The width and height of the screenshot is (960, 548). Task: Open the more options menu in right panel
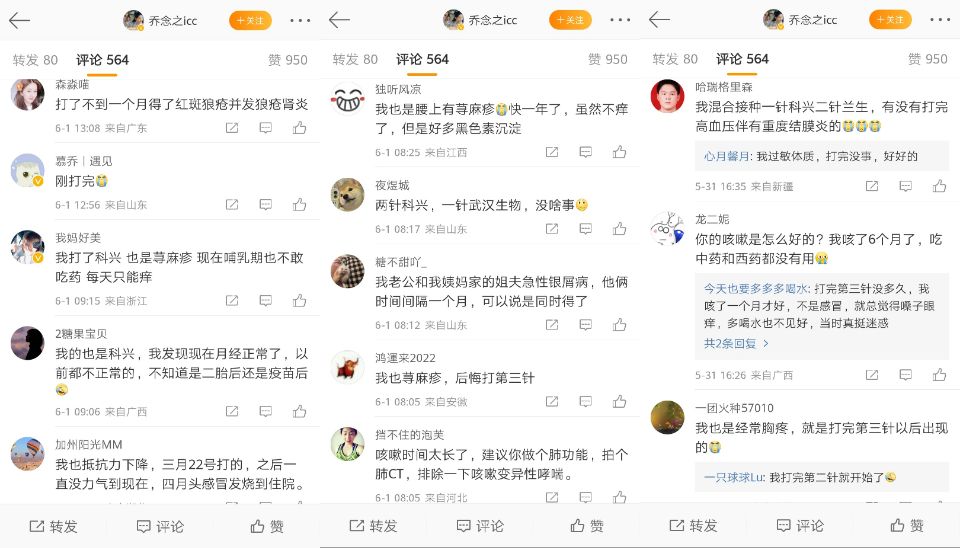940,20
